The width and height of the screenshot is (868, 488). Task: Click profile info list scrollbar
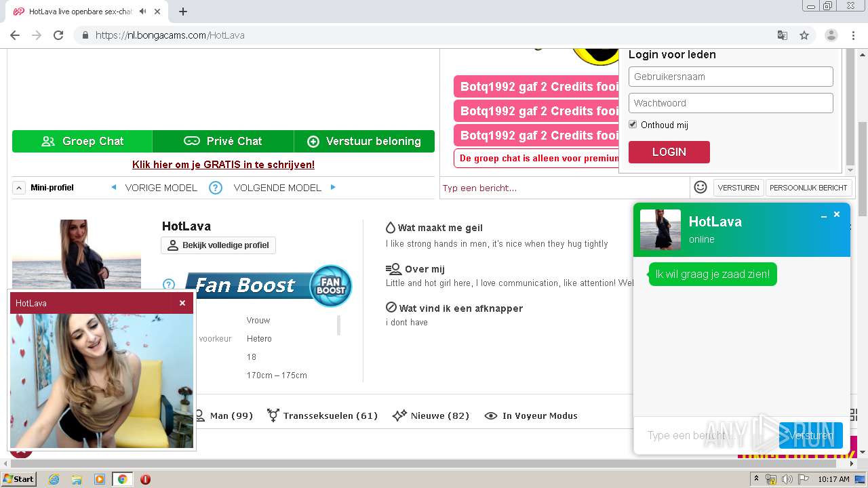point(338,325)
